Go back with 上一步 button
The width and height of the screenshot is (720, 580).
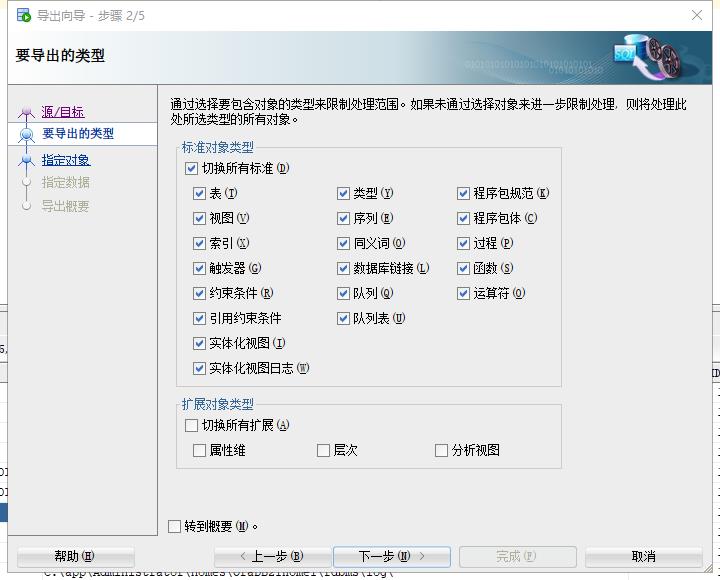(270, 557)
